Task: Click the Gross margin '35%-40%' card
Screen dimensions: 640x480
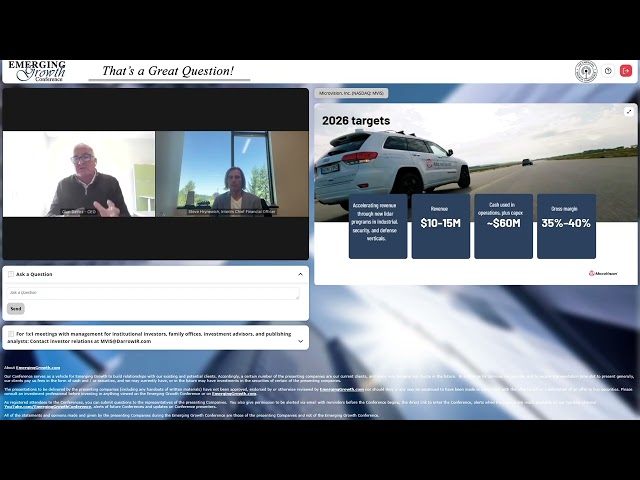Action: [x=567, y=226]
